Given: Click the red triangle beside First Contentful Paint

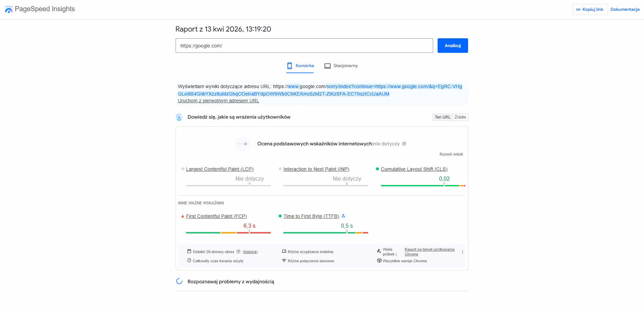Looking at the screenshot, I should point(183,216).
